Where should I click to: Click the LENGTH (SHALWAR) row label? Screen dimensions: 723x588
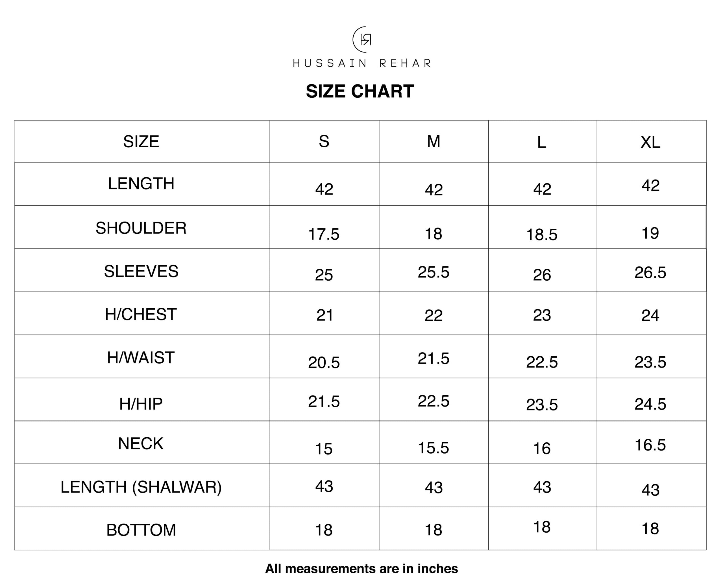tap(141, 487)
